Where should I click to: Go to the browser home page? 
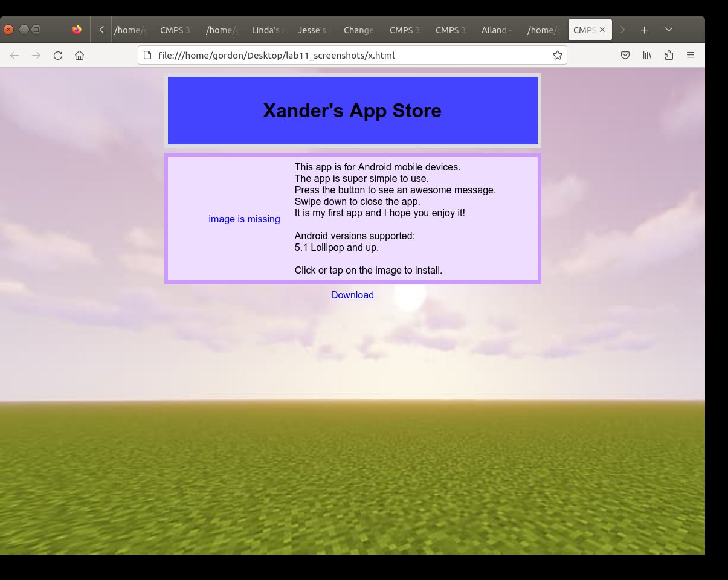(x=79, y=56)
